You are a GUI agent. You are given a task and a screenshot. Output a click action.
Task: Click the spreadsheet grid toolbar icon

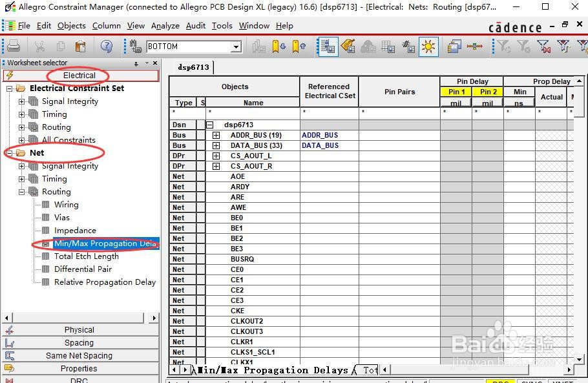click(388, 47)
